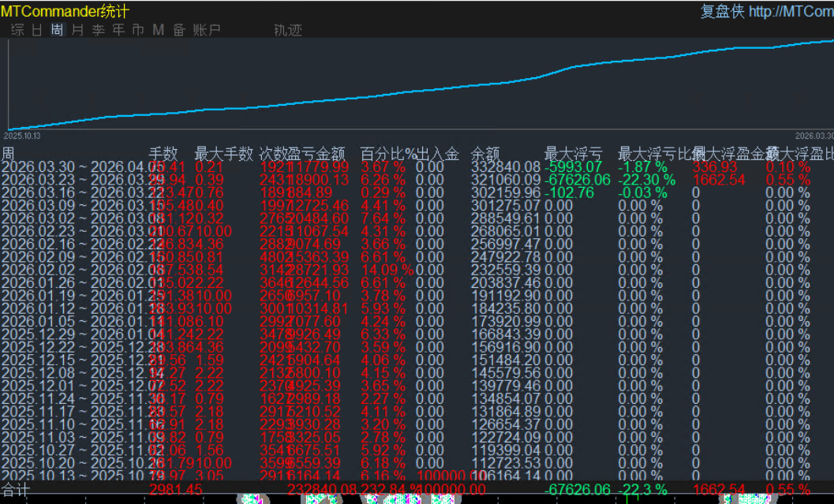834x504 pixels.
Task: Select balance value 131864.89
Action: (505, 412)
